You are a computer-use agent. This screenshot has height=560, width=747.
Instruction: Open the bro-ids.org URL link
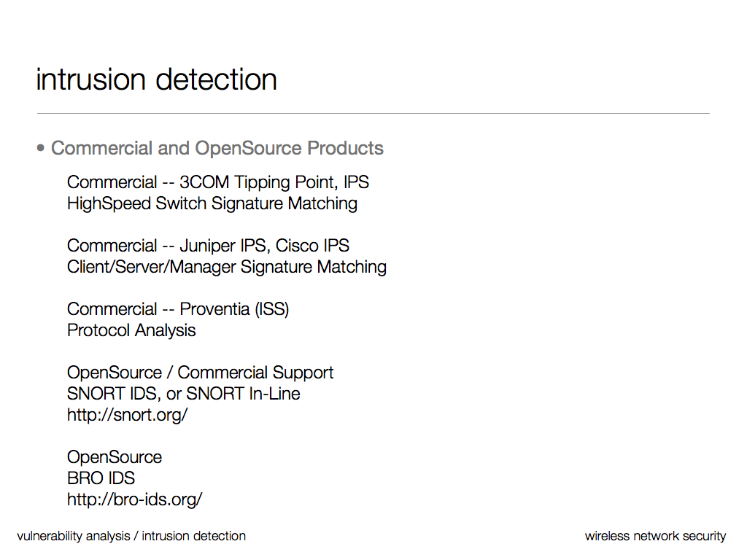point(135,499)
